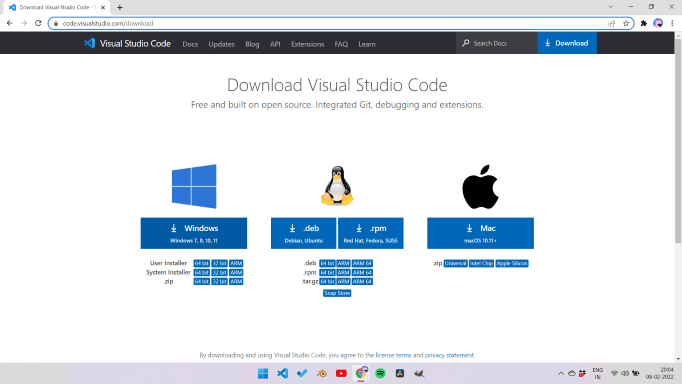Click the browser forward arrow
The height and width of the screenshot is (384, 682).
click(24, 23)
